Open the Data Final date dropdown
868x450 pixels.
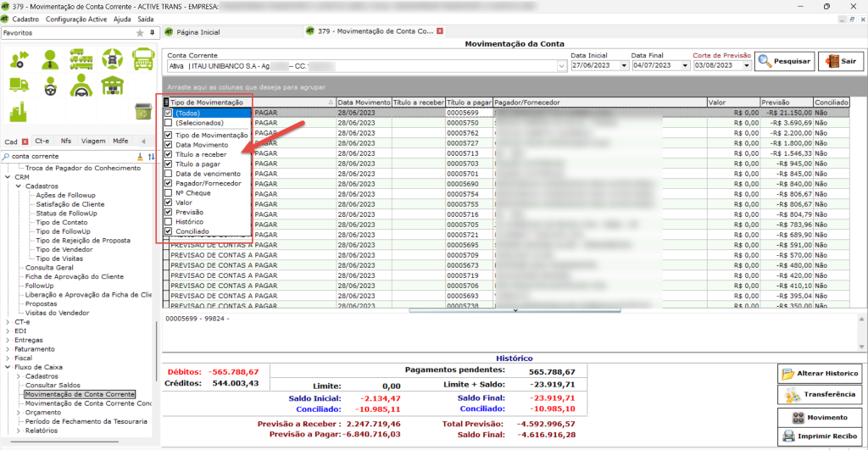coord(685,65)
